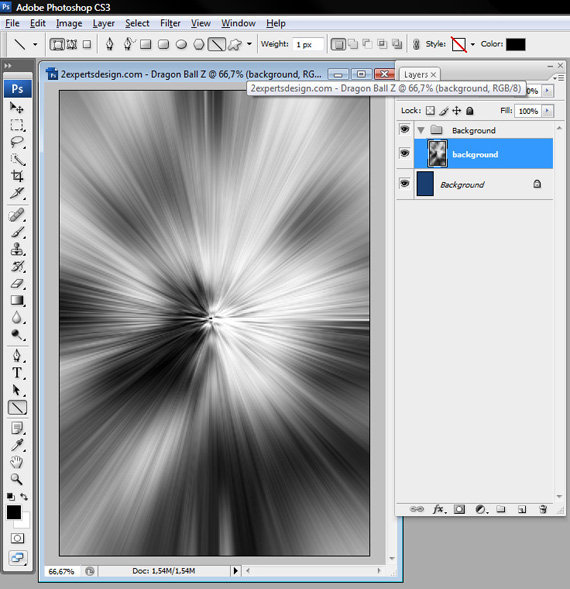Select the Healing Brush tool
The height and width of the screenshot is (589, 570).
pos(17,215)
